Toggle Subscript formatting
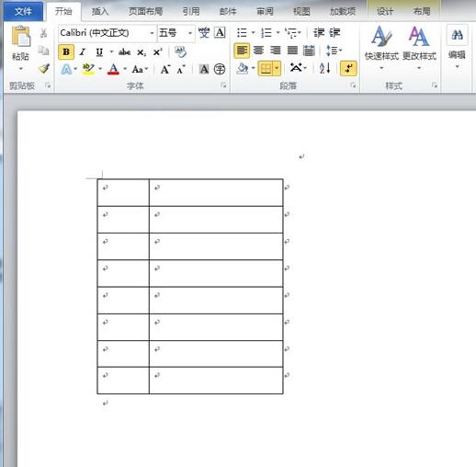 [142, 52]
